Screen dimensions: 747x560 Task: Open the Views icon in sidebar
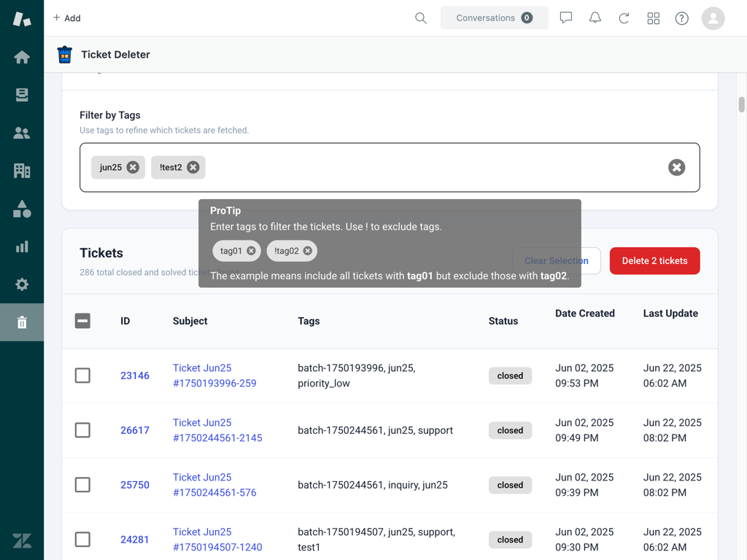point(22,95)
